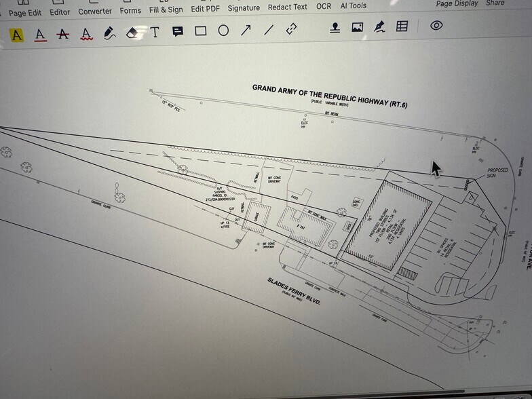Image resolution: width=532 pixels, height=399 pixels.
Task: Select the yellow text highlight tool
Action: point(17,35)
